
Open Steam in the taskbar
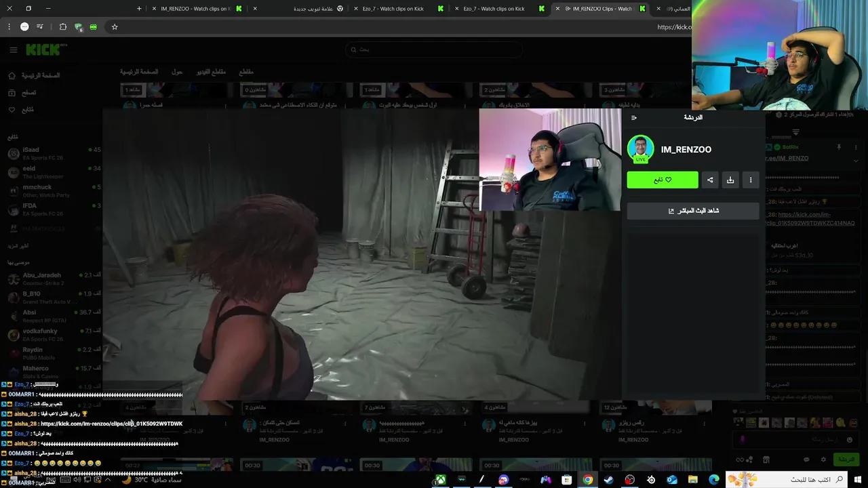coord(608,480)
